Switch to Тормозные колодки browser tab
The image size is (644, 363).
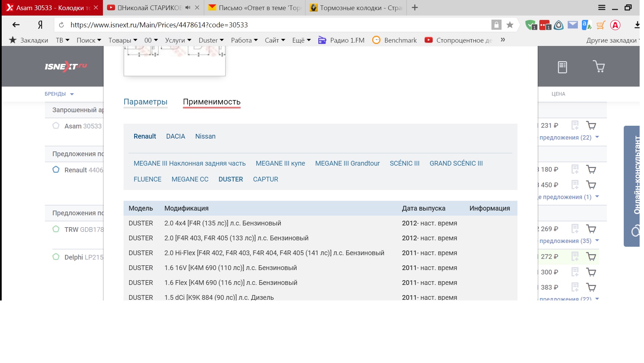coord(356,7)
